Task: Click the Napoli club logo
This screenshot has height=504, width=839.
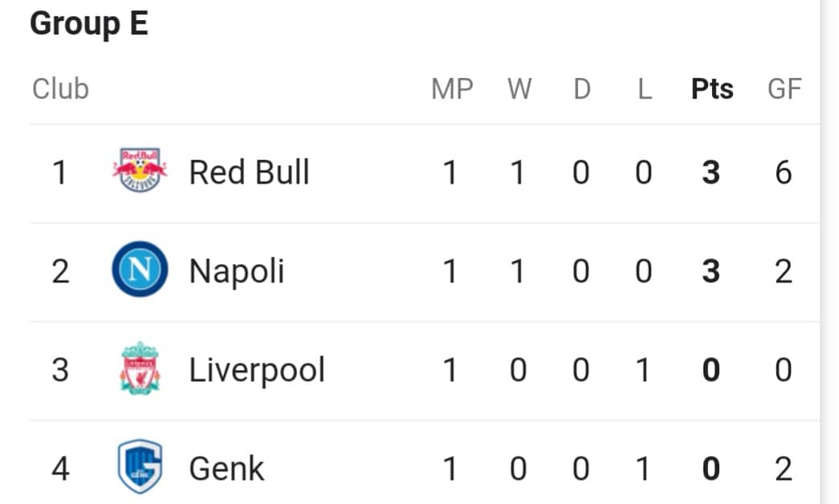Action: point(140,269)
